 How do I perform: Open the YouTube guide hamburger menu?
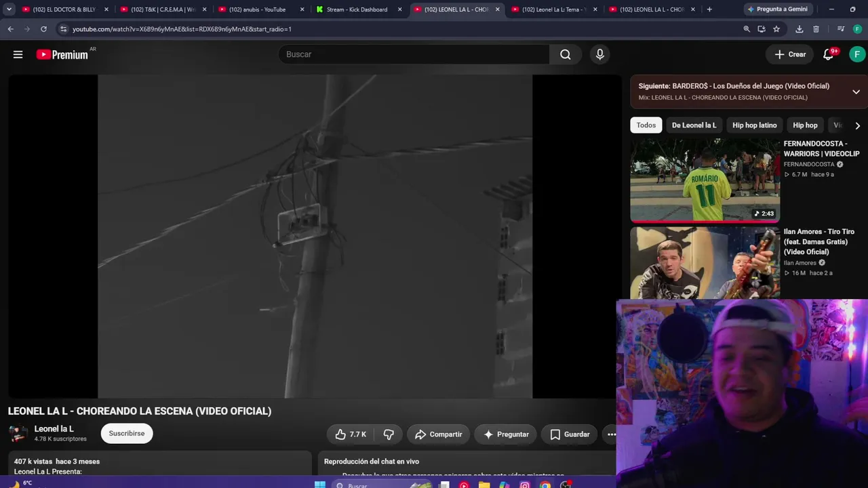coord(18,54)
